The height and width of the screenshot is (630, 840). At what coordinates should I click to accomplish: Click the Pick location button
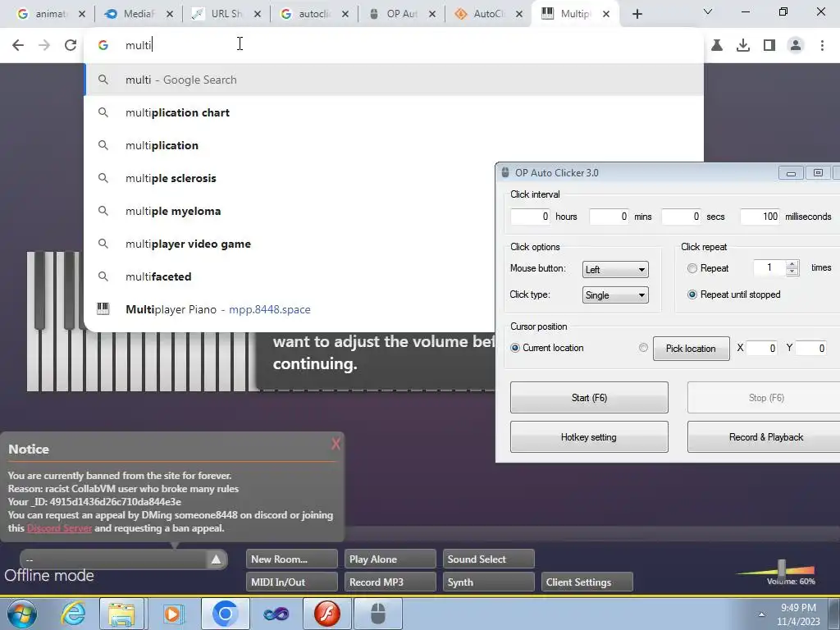(x=691, y=349)
